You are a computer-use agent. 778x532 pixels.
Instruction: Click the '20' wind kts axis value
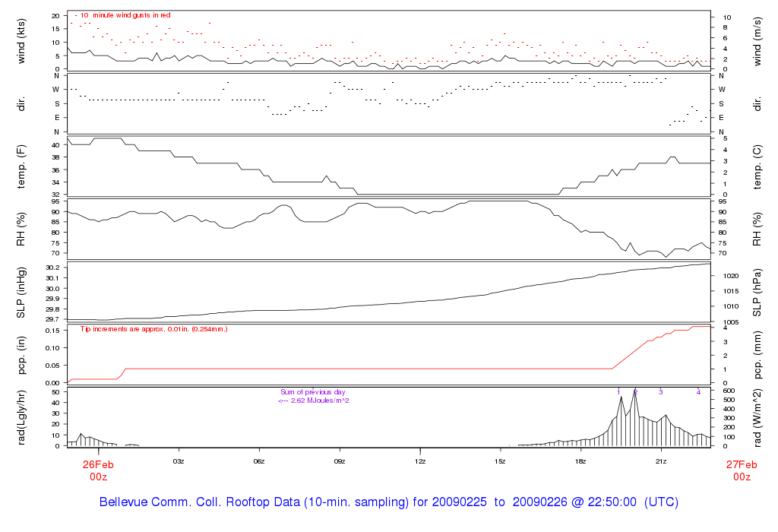click(x=55, y=16)
